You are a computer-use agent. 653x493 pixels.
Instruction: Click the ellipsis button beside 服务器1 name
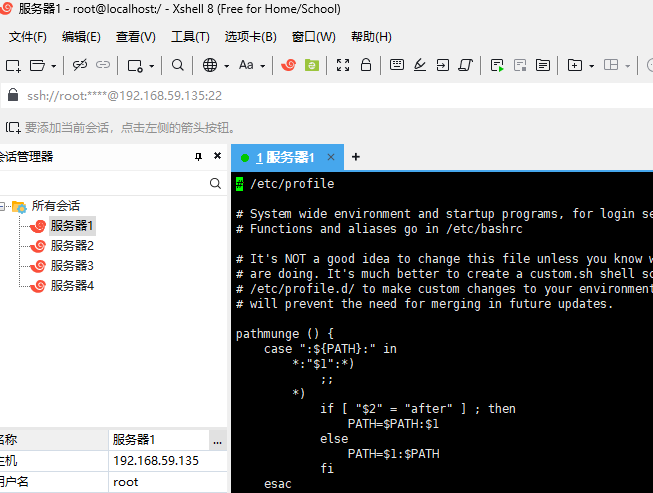point(218,441)
